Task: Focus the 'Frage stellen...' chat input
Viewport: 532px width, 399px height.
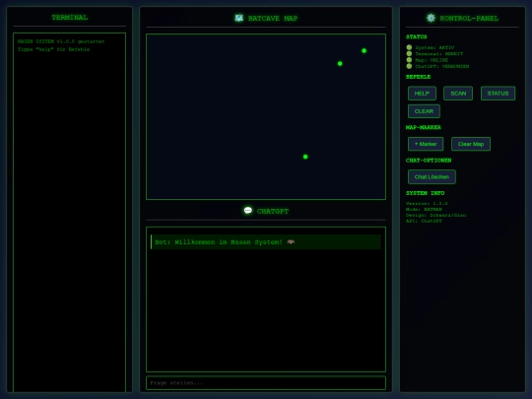Action: click(x=266, y=382)
